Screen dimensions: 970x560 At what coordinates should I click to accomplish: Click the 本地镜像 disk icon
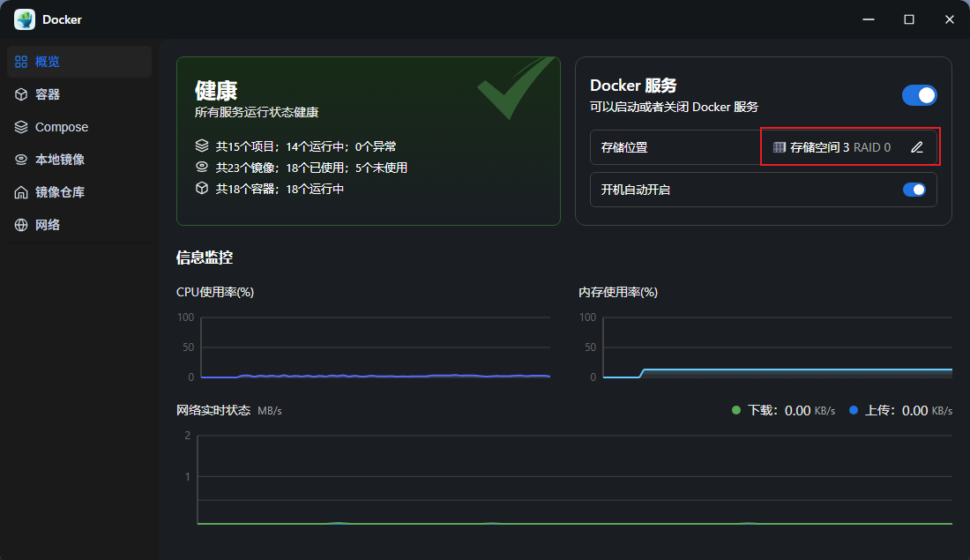click(x=21, y=160)
